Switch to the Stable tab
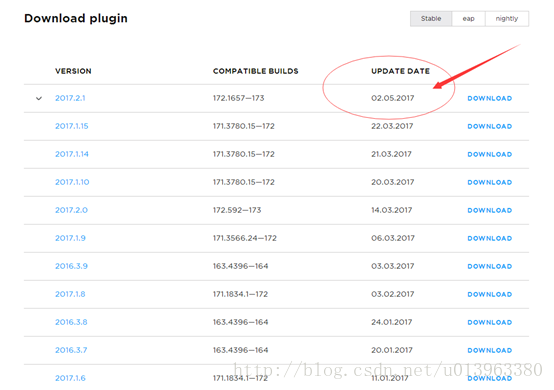Viewport: 554px width, 390px height. pos(431,19)
